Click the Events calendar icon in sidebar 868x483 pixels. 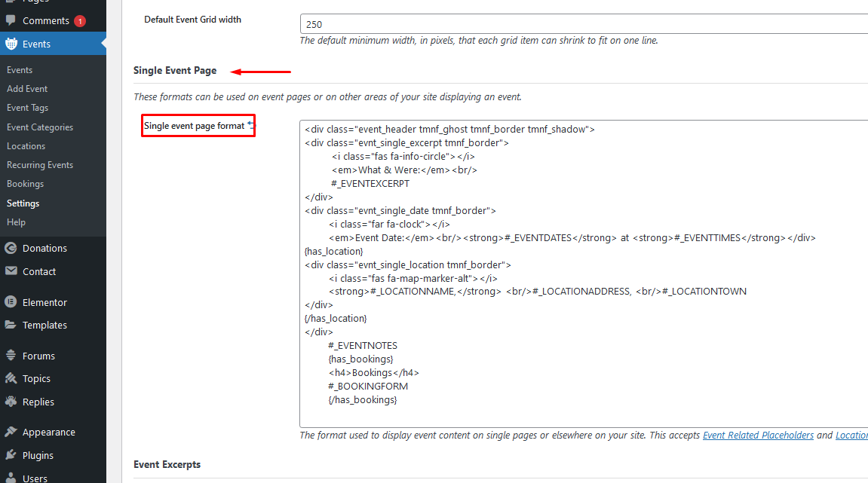click(x=11, y=44)
